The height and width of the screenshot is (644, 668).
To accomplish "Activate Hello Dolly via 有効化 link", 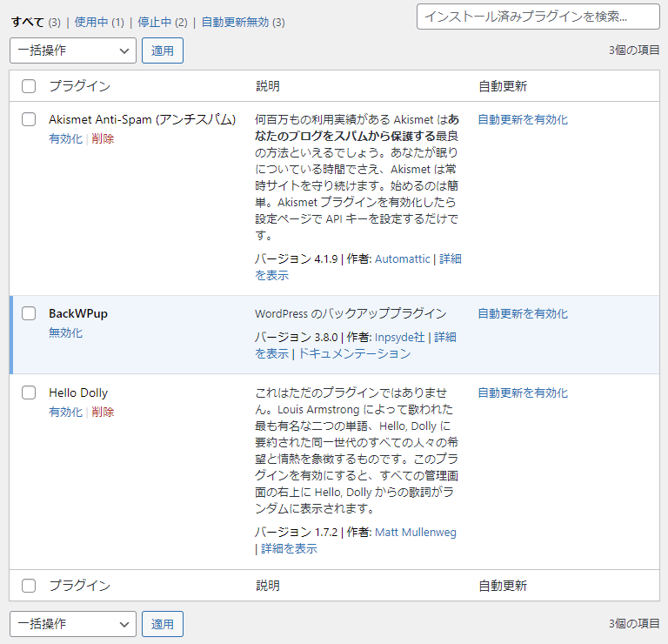I will 65,413.
